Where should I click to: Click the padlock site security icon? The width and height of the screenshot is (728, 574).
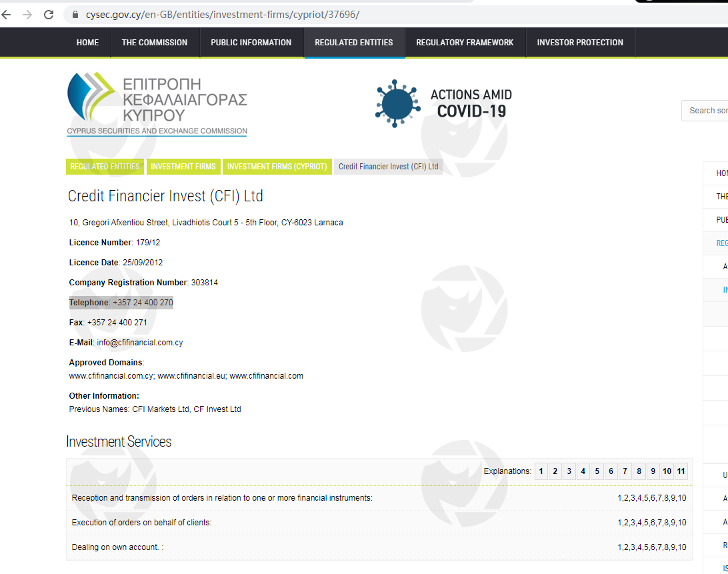click(x=75, y=15)
